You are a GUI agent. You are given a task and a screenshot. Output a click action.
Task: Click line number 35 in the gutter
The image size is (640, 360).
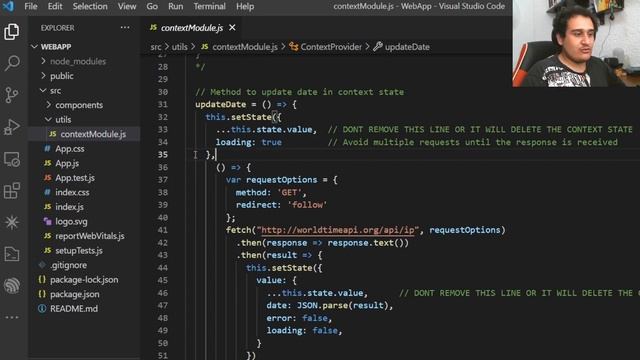[162, 155]
